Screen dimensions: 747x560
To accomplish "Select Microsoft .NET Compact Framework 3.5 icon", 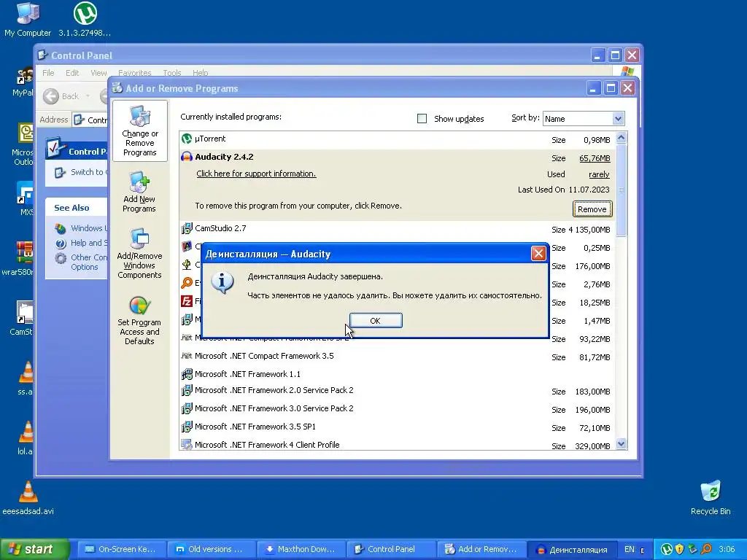I will pyautogui.click(x=187, y=356).
